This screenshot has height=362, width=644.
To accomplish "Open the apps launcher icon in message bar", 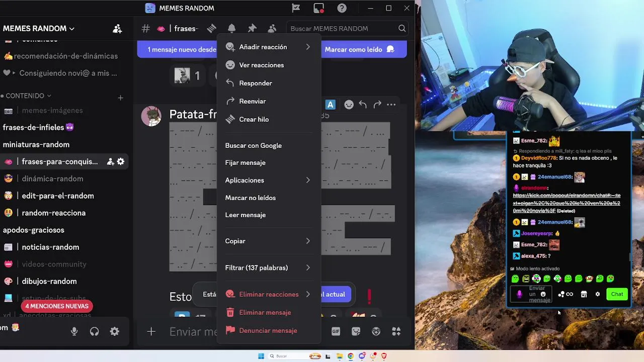I will 396,331.
